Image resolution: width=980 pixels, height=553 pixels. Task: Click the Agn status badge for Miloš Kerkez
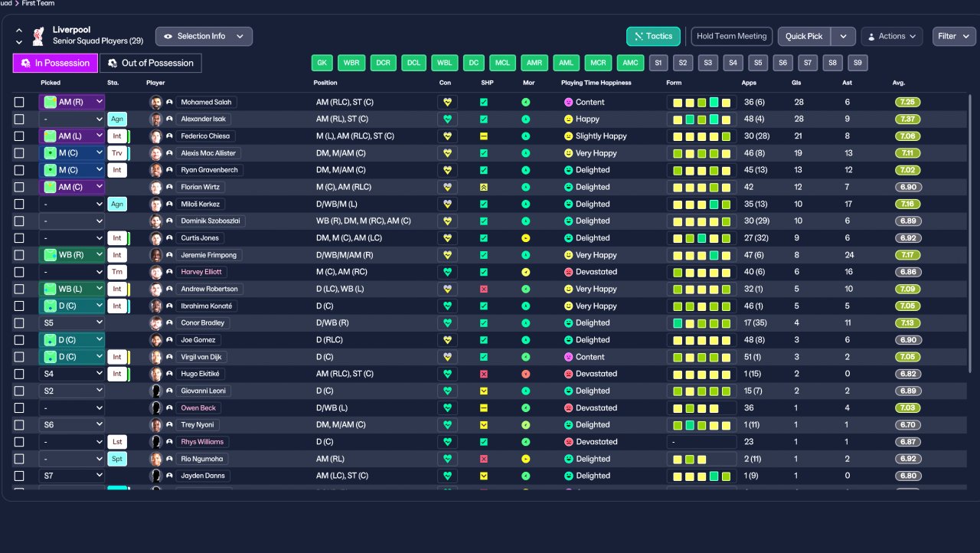(117, 205)
